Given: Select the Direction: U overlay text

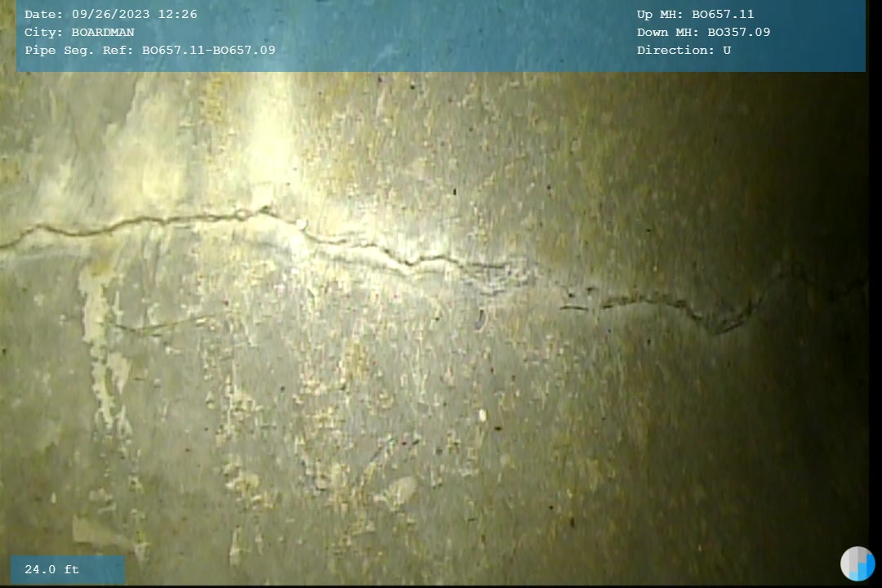Looking at the screenshot, I should (x=684, y=50).
